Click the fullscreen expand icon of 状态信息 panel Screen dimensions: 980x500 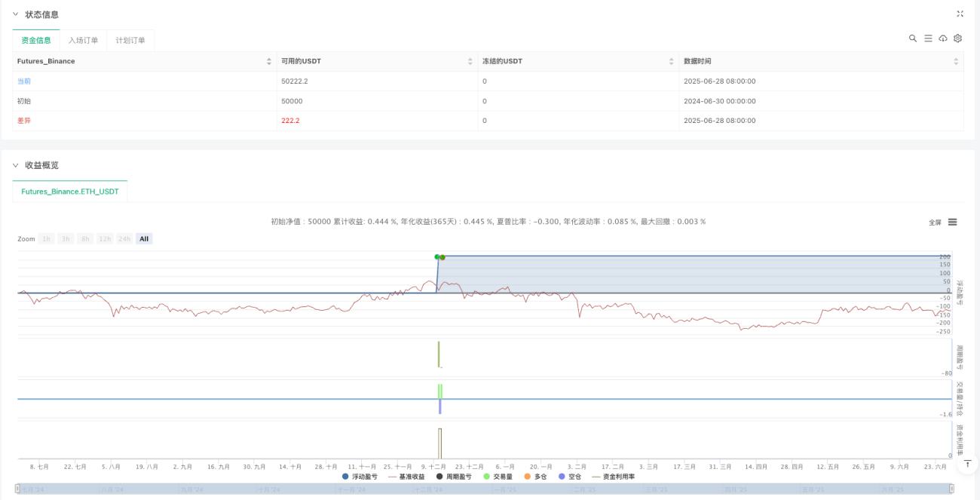(960, 14)
